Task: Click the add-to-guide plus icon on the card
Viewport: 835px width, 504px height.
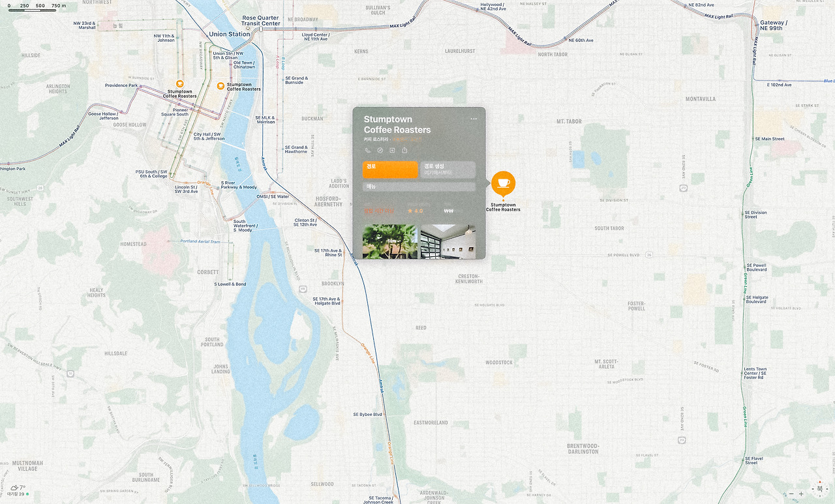Action: pyautogui.click(x=392, y=151)
